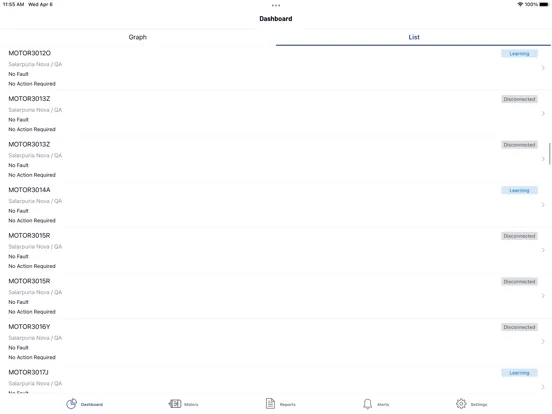Screen dimensions: 552x414
Task: Click Salarpuria Nova / QA under MOTOR3012O
Action: pos(35,64)
